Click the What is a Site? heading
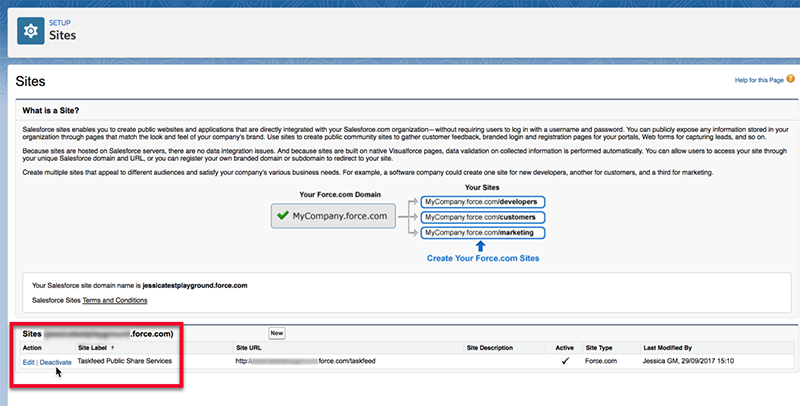800x410 pixels. tap(51, 111)
